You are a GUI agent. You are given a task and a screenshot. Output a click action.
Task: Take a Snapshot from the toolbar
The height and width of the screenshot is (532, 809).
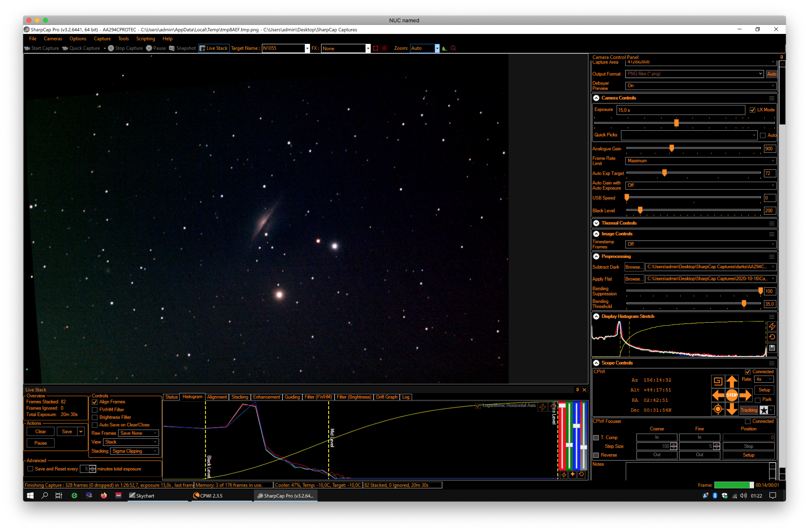coord(182,48)
